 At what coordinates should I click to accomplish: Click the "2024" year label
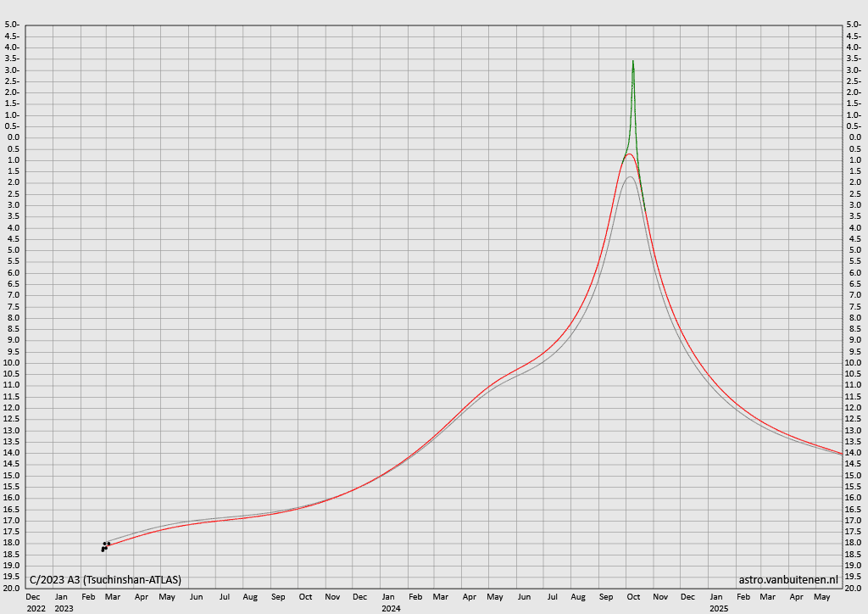click(391, 608)
